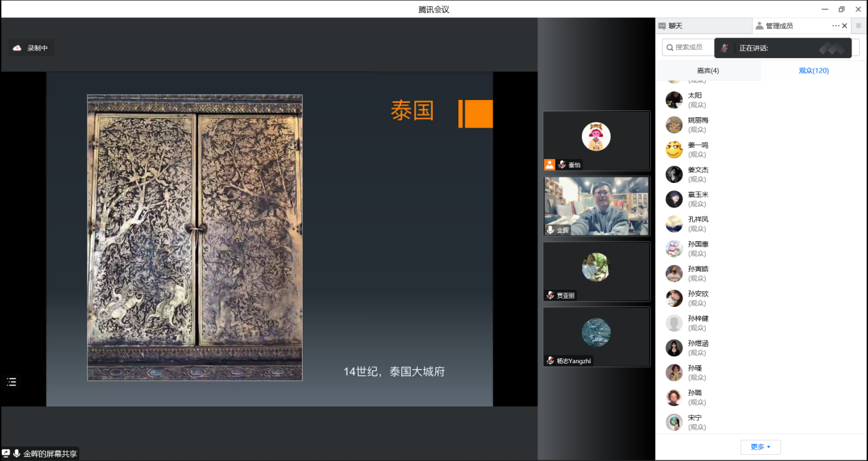Expand the 更多 dropdown button
868x461 pixels.
760,447
